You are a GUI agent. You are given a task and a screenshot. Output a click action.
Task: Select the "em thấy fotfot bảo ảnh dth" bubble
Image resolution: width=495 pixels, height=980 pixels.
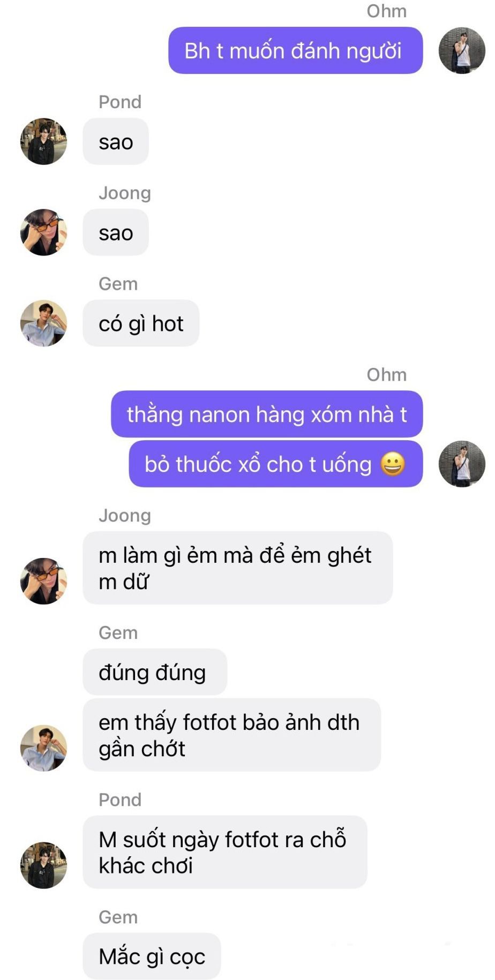point(232,735)
